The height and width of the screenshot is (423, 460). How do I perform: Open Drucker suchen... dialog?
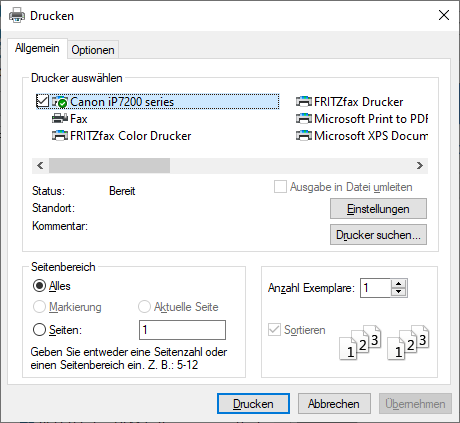click(378, 235)
